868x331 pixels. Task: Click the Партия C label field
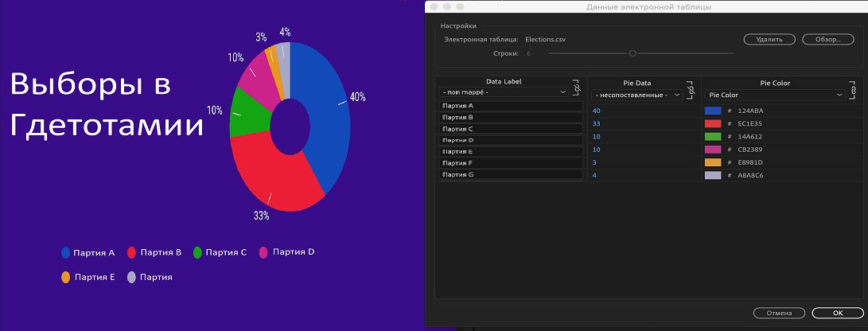tap(511, 128)
